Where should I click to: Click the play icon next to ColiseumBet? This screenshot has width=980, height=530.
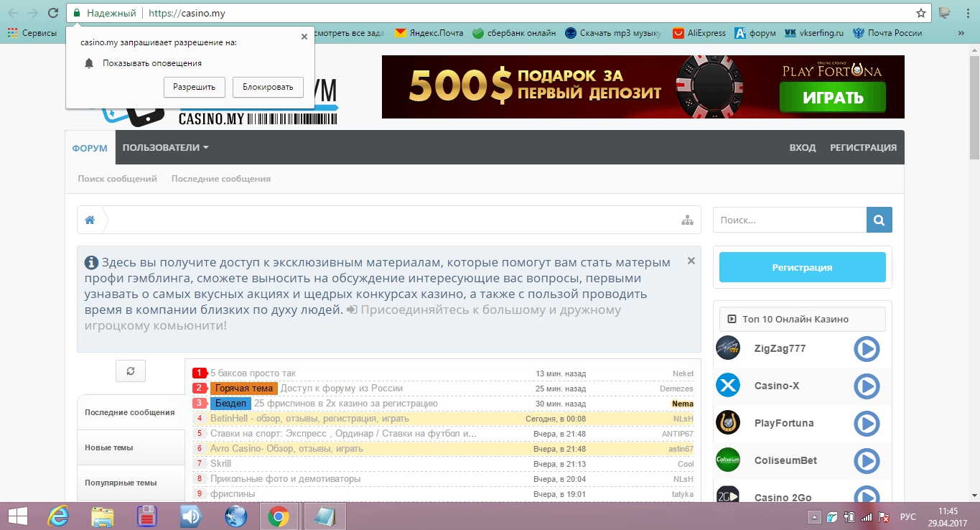(867, 460)
